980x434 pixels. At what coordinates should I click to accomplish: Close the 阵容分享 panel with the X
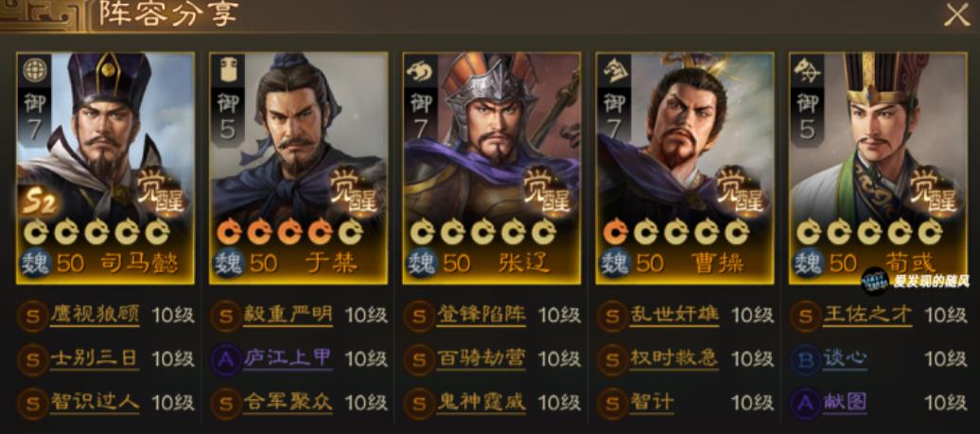point(956,14)
